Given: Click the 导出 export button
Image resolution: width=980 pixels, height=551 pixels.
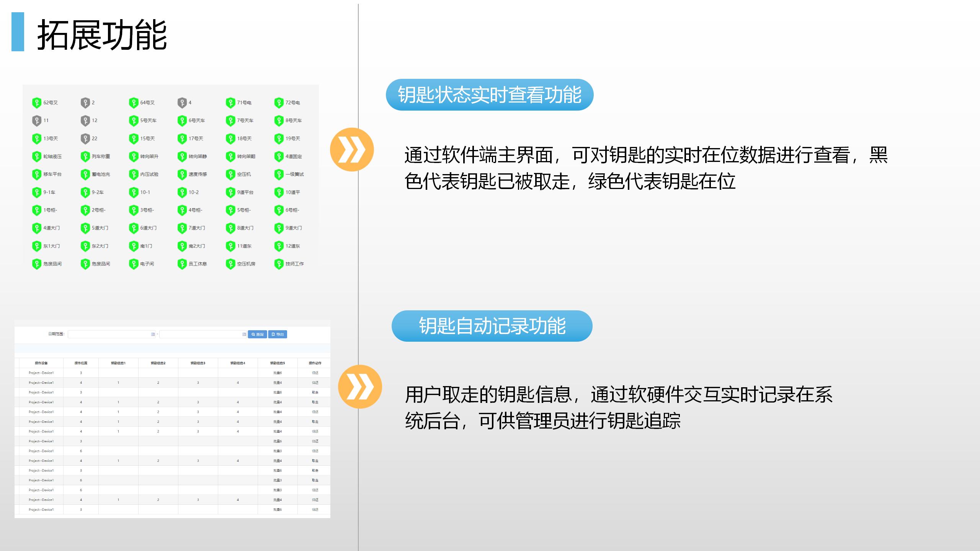Looking at the screenshot, I should point(278,334).
